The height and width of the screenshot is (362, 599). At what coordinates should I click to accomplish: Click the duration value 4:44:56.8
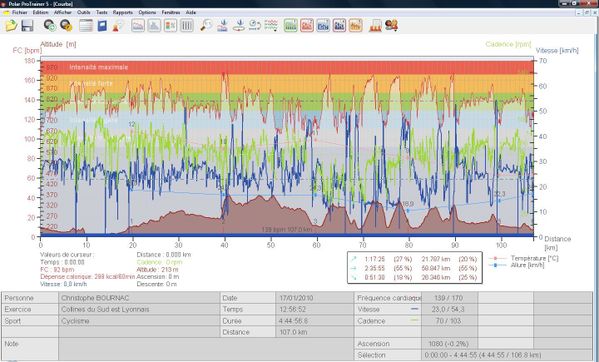click(x=315, y=321)
